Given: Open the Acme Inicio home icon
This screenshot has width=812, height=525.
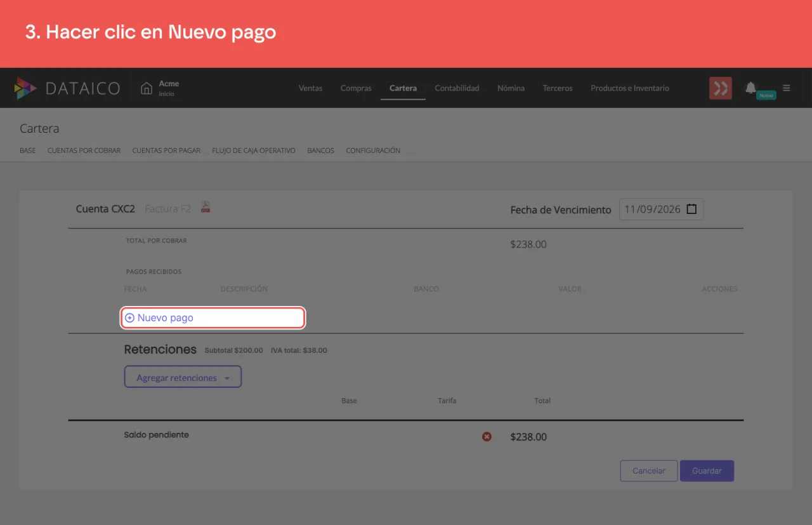Looking at the screenshot, I should pos(147,88).
